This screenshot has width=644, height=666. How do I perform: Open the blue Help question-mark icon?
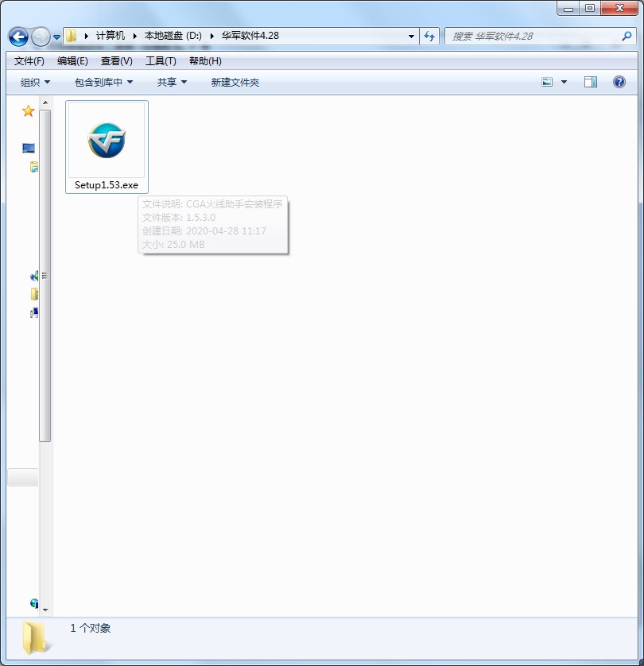click(619, 82)
